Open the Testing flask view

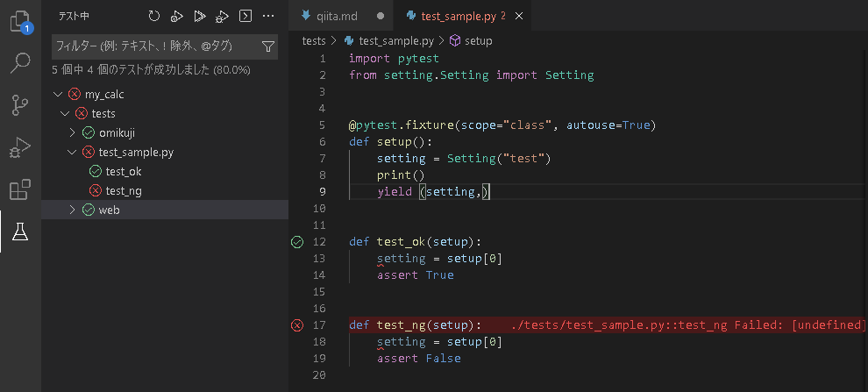click(x=20, y=232)
